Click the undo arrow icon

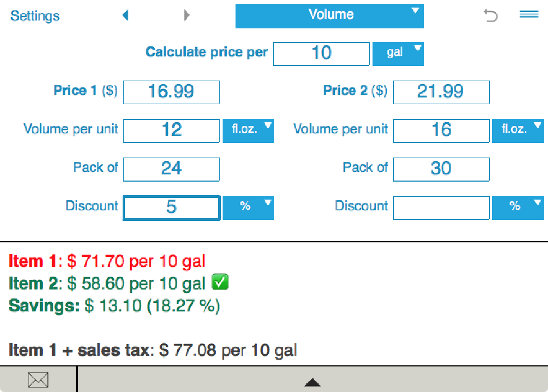490,15
